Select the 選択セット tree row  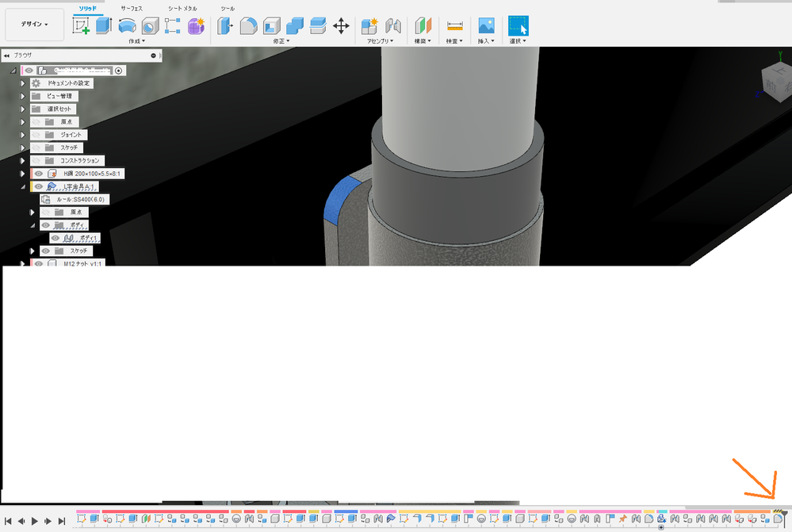click(x=54, y=109)
